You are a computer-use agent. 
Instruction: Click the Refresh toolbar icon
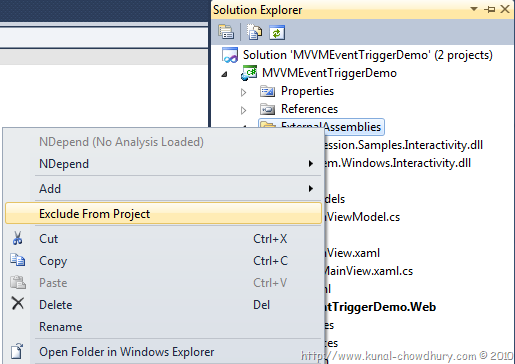click(x=277, y=32)
